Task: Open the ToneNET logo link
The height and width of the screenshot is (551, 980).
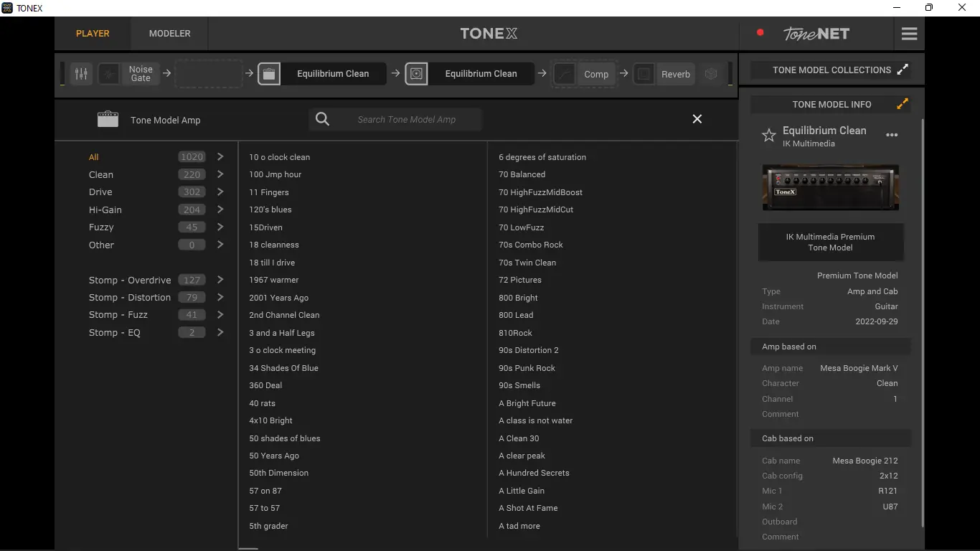Action: pyautogui.click(x=816, y=34)
